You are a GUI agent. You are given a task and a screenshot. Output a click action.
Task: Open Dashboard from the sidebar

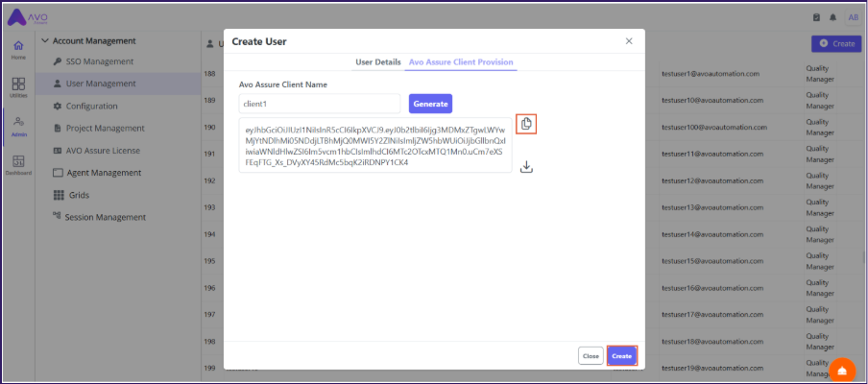point(18,165)
